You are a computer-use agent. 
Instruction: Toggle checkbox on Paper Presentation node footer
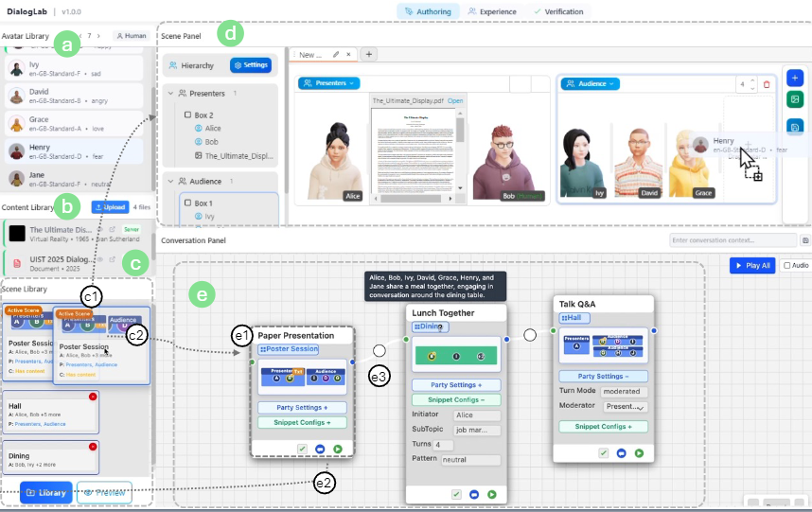[x=302, y=448]
